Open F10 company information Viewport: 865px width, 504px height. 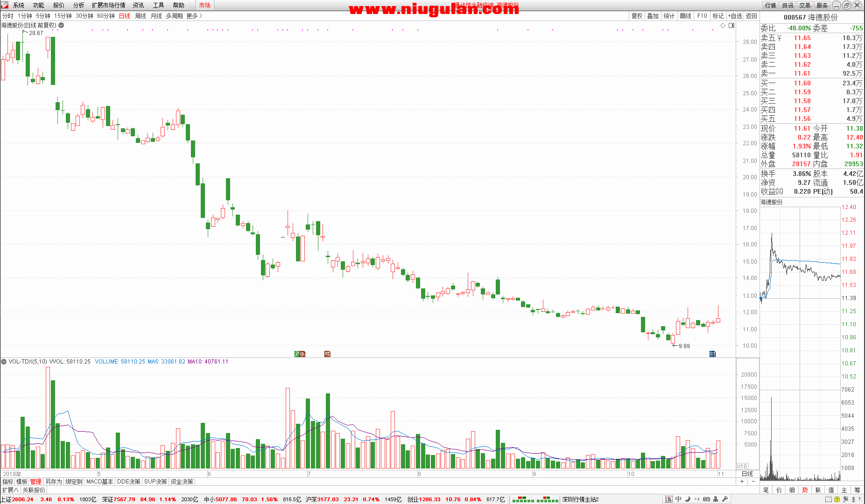click(702, 16)
